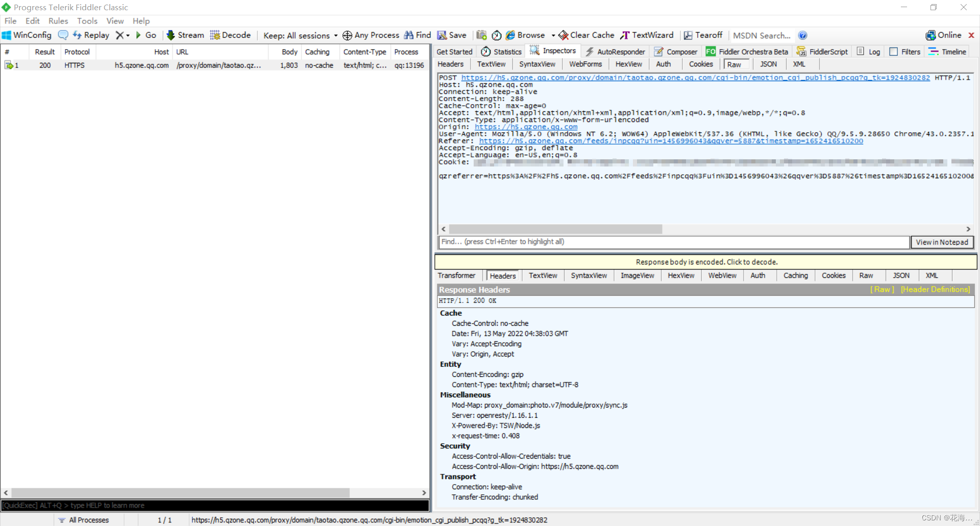This screenshot has height=526, width=980.
Task: Save sessions using the Save icon
Action: click(x=452, y=35)
